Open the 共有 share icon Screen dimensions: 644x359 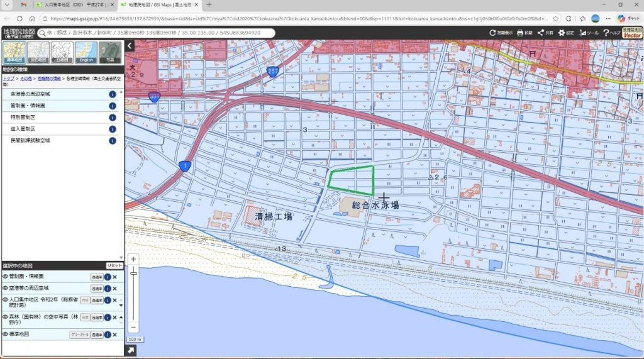pos(545,33)
